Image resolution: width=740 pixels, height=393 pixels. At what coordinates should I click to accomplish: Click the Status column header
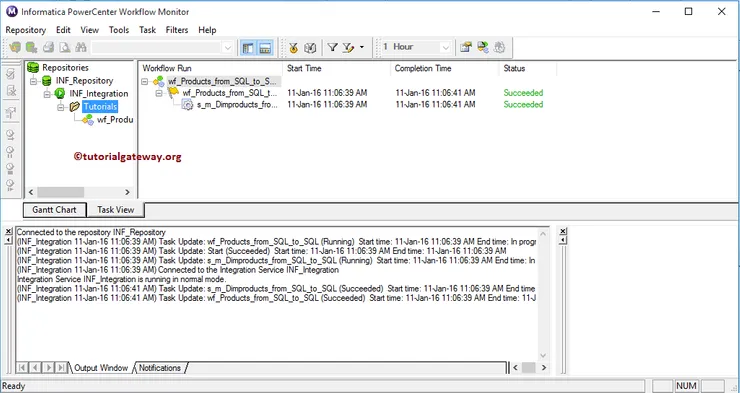pyautogui.click(x=528, y=68)
